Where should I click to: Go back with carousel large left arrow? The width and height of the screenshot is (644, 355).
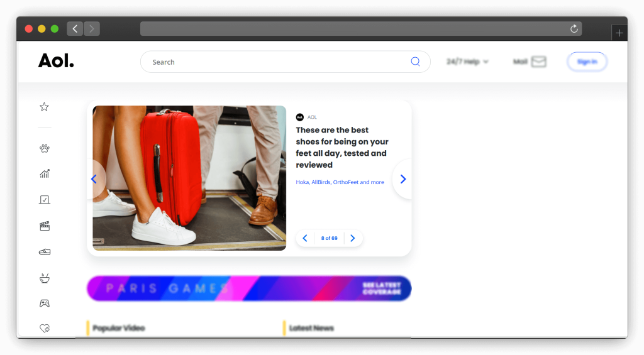point(94,179)
